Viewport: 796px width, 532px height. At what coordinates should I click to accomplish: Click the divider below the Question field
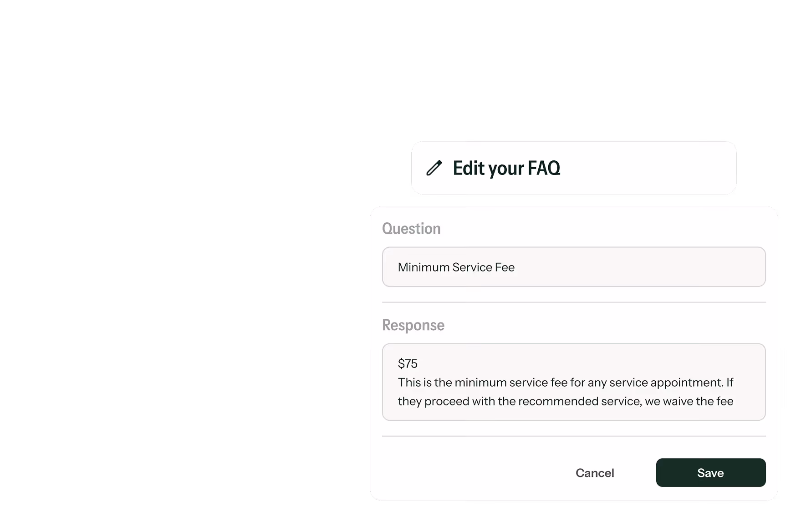pos(574,302)
